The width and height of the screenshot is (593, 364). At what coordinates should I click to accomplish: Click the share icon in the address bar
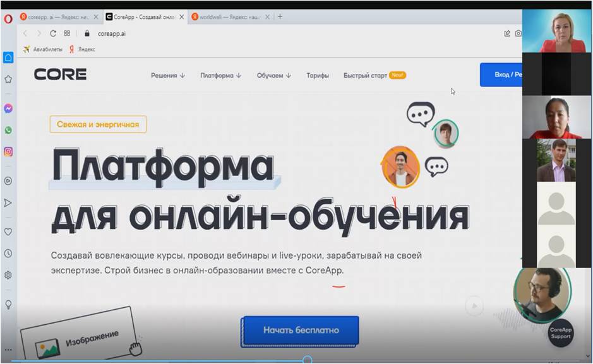pos(507,33)
